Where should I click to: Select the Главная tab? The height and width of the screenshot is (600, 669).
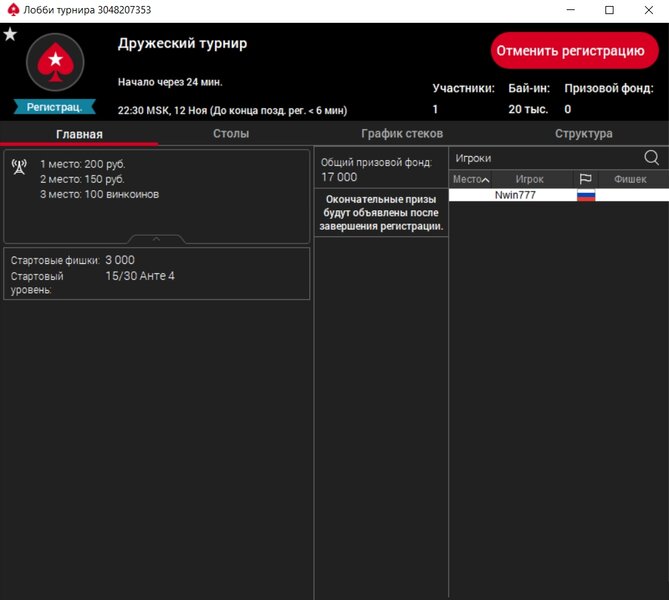tap(79, 134)
